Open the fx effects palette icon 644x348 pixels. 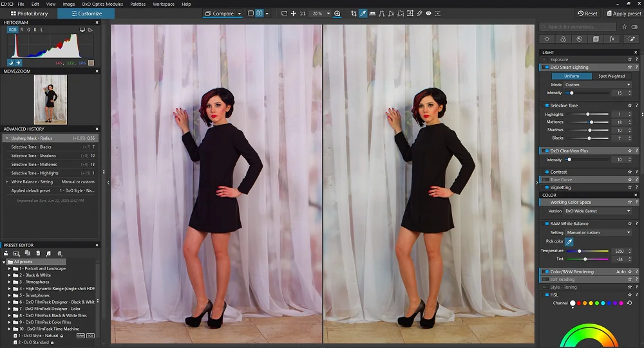[612, 39]
